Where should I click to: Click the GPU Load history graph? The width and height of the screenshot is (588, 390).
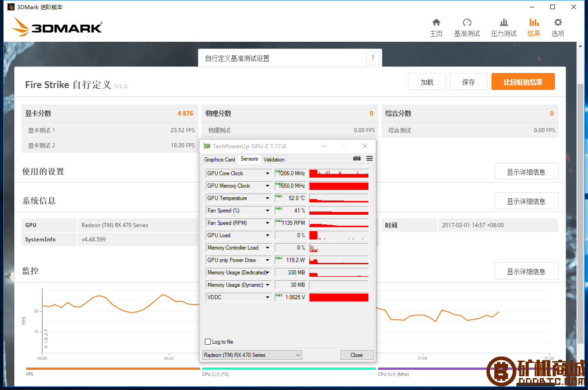click(x=339, y=235)
